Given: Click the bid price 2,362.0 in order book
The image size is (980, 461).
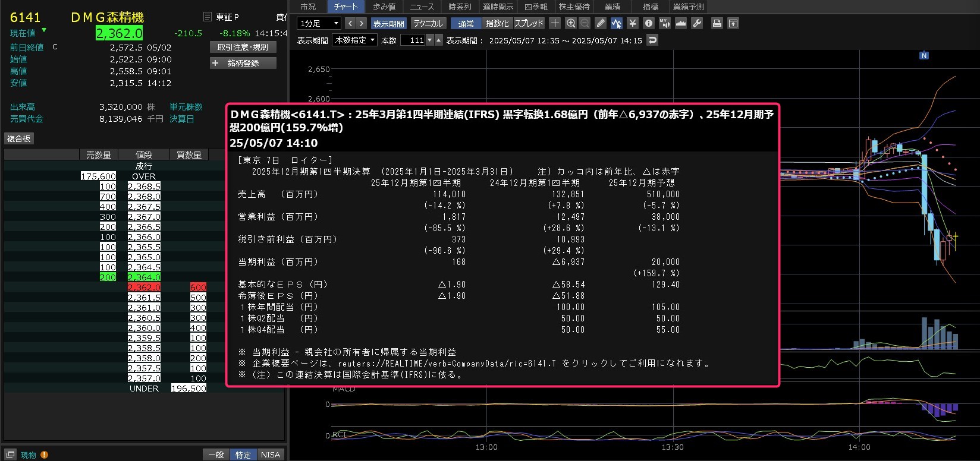Looking at the screenshot, I should coord(144,288).
